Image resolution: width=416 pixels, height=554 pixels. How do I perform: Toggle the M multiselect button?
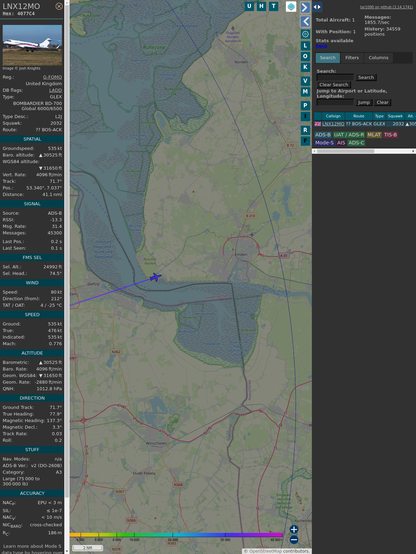pyautogui.click(x=305, y=92)
